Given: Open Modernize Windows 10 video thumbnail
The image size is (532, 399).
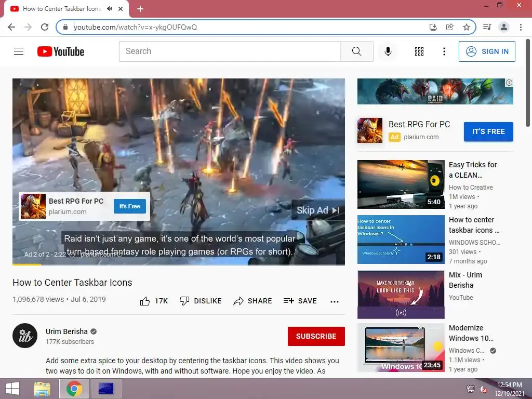Looking at the screenshot, I should click(x=401, y=348).
